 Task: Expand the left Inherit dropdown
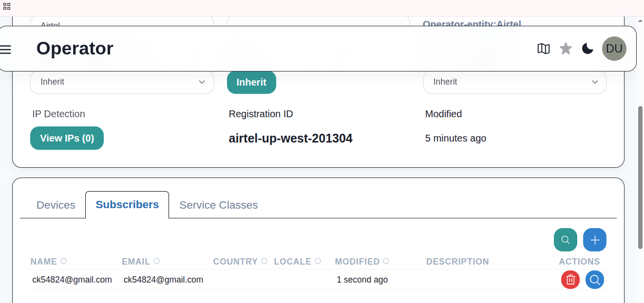(122, 82)
